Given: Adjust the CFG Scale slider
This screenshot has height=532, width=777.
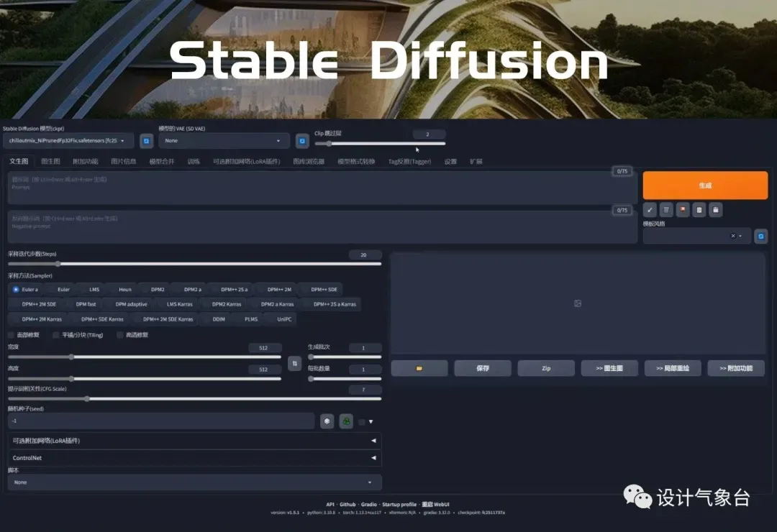Looking at the screenshot, I should 195,399.
